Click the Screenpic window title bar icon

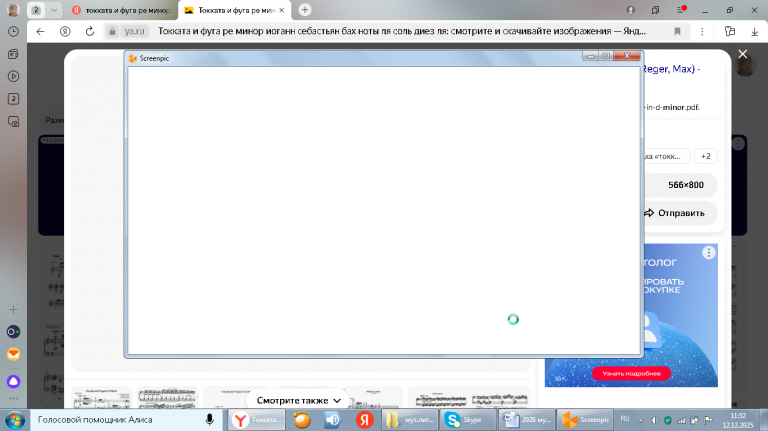pos(133,58)
